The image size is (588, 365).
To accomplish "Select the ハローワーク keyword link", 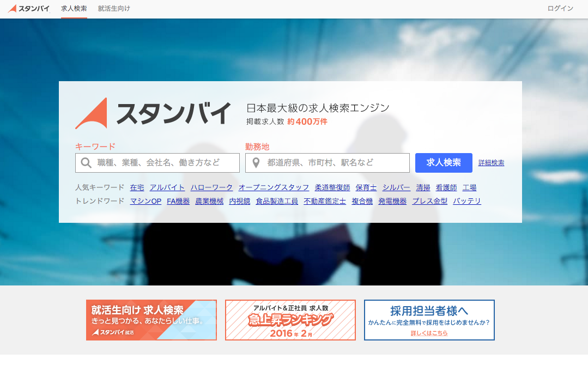I will (x=211, y=187).
